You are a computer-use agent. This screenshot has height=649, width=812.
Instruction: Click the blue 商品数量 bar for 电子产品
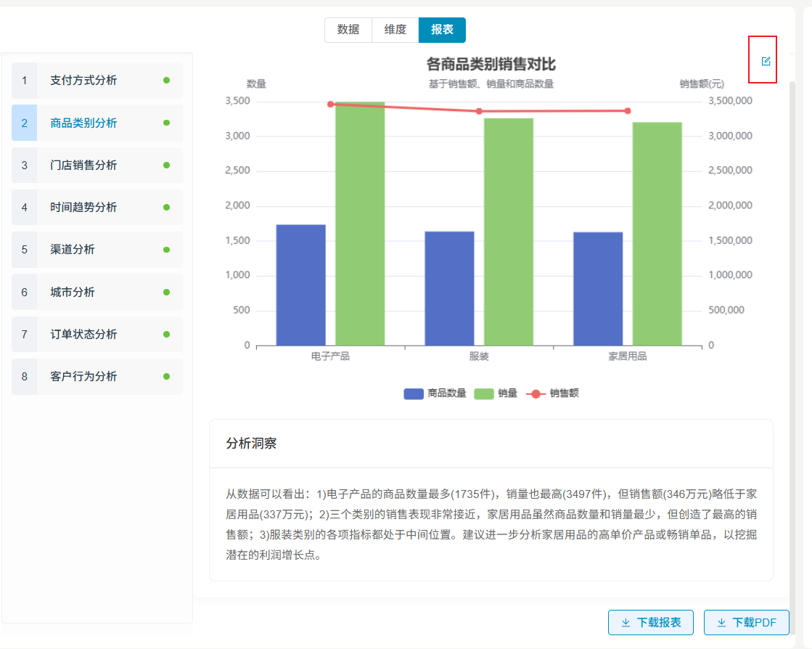301,285
